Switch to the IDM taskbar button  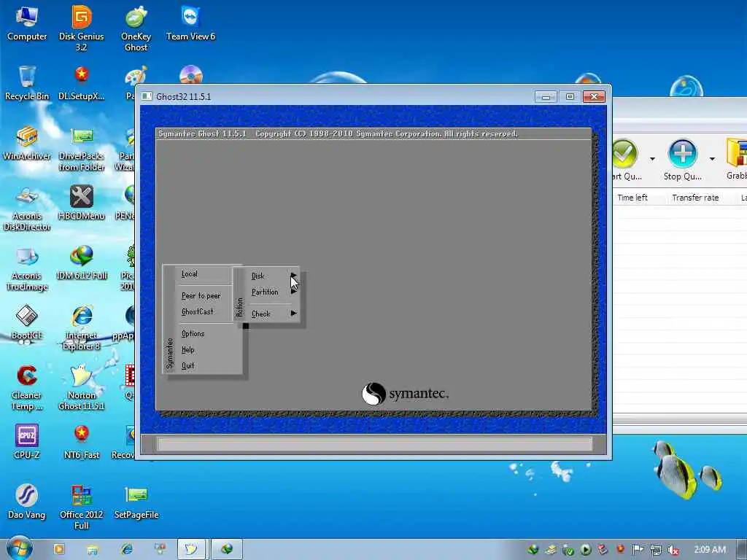tap(227, 549)
